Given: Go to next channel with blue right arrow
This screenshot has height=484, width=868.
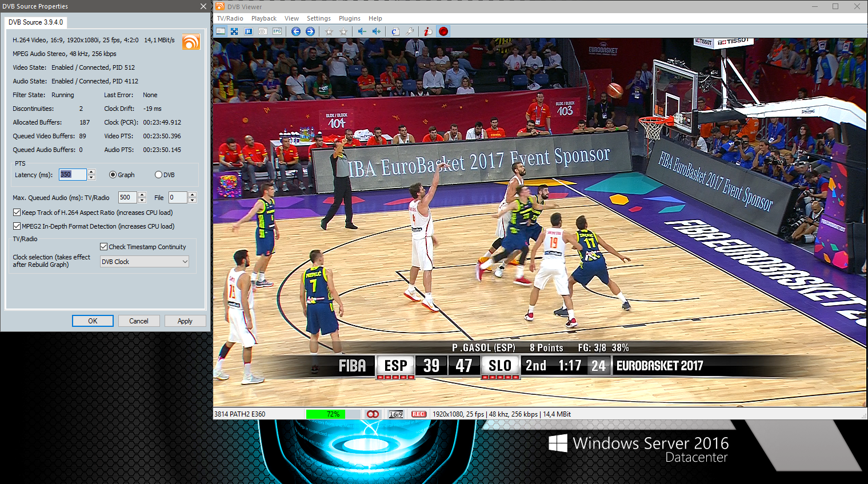Looking at the screenshot, I should coord(310,31).
